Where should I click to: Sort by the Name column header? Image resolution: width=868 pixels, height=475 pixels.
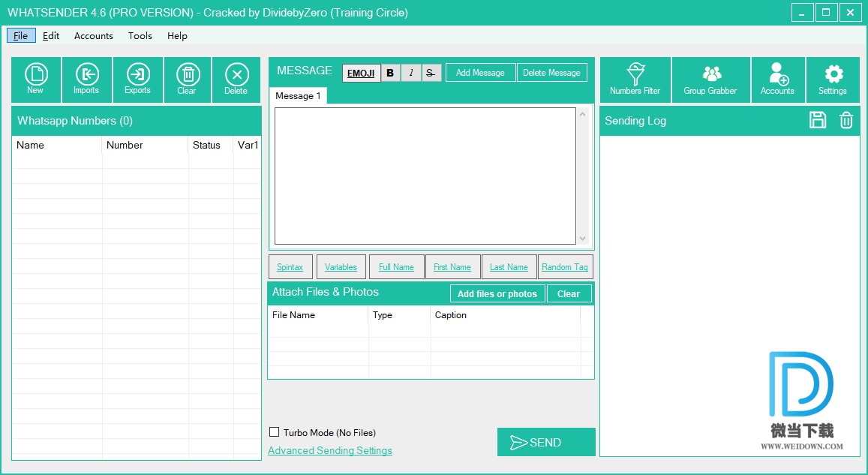(x=57, y=145)
